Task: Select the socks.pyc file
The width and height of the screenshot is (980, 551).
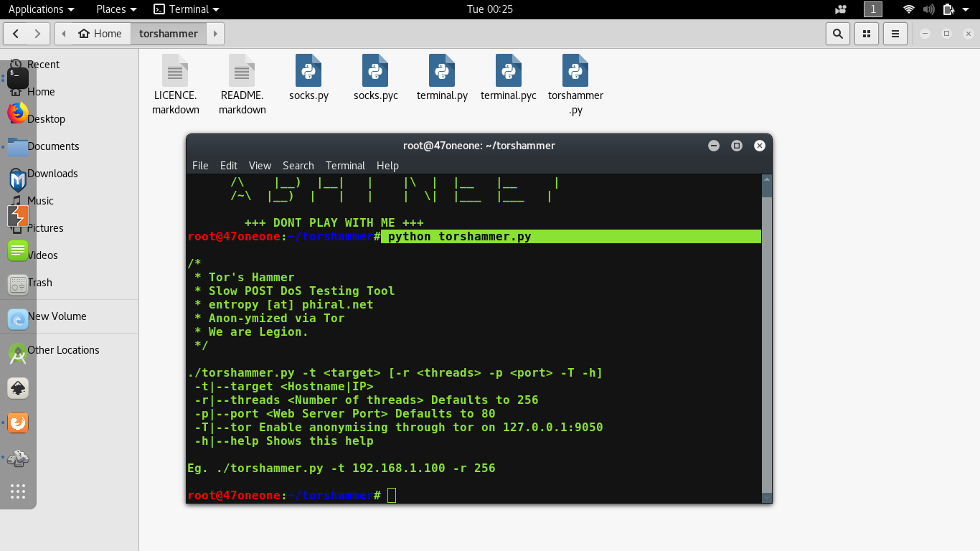Action: [375, 77]
